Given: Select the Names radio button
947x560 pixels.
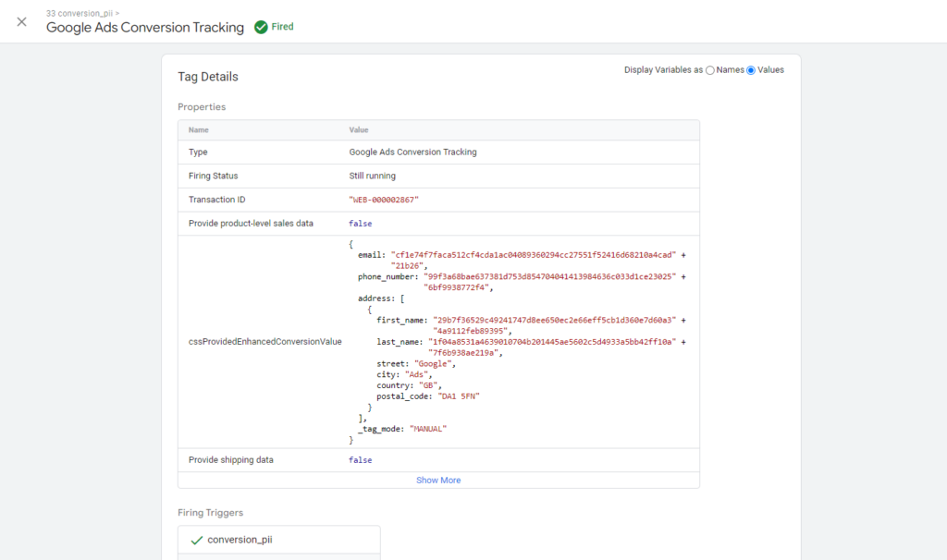Looking at the screenshot, I should tap(710, 70).
